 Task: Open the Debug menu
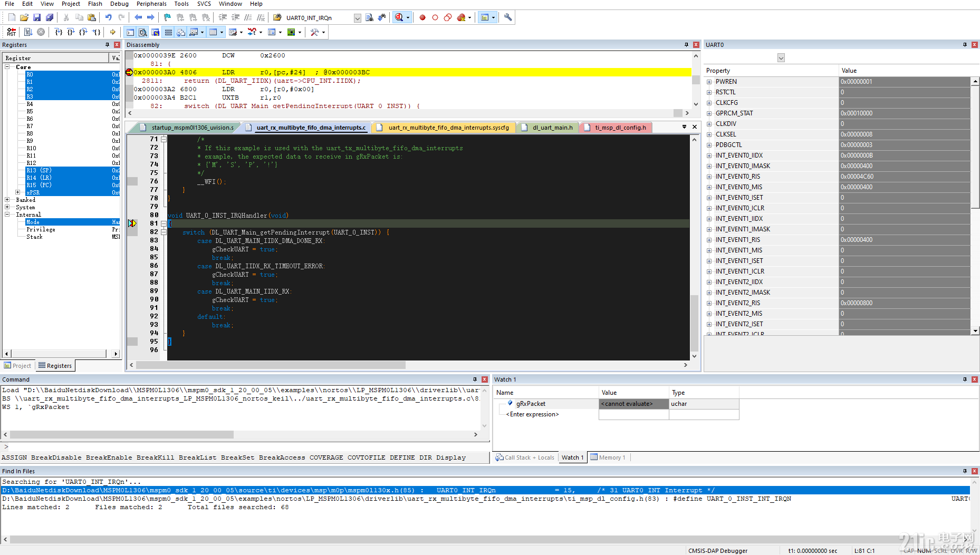[x=119, y=4]
